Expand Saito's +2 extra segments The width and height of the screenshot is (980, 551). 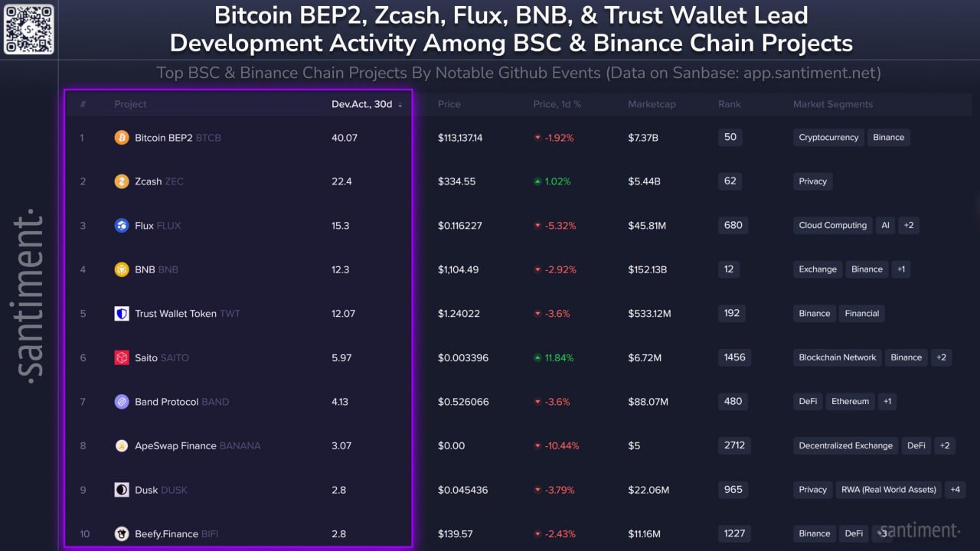pyautogui.click(x=942, y=357)
